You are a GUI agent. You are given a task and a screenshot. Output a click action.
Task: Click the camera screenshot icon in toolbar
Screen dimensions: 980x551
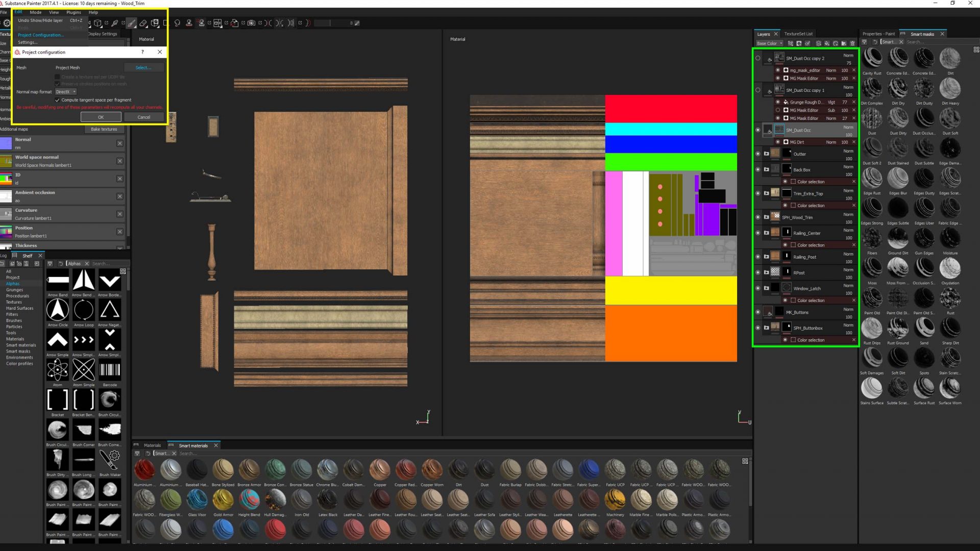coord(251,23)
